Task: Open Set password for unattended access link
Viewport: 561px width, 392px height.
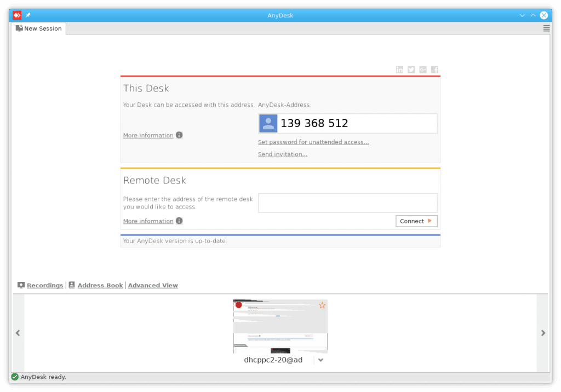Action: pos(313,142)
